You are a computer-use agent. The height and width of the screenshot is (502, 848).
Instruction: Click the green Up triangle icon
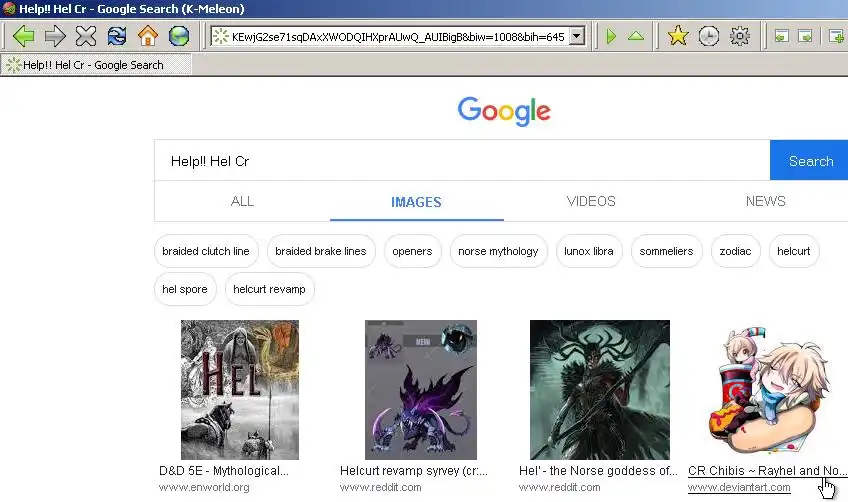click(x=636, y=36)
